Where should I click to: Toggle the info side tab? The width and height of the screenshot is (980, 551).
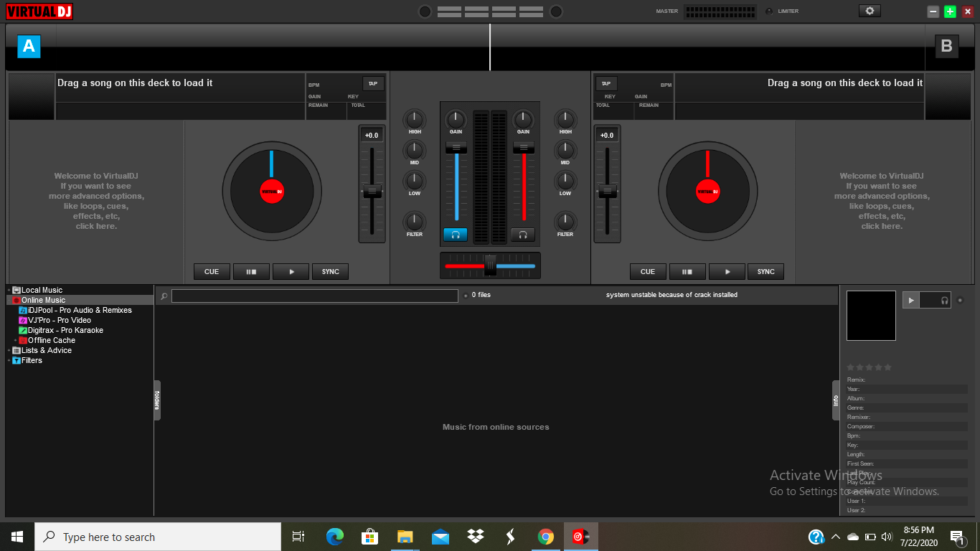(x=836, y=400)
